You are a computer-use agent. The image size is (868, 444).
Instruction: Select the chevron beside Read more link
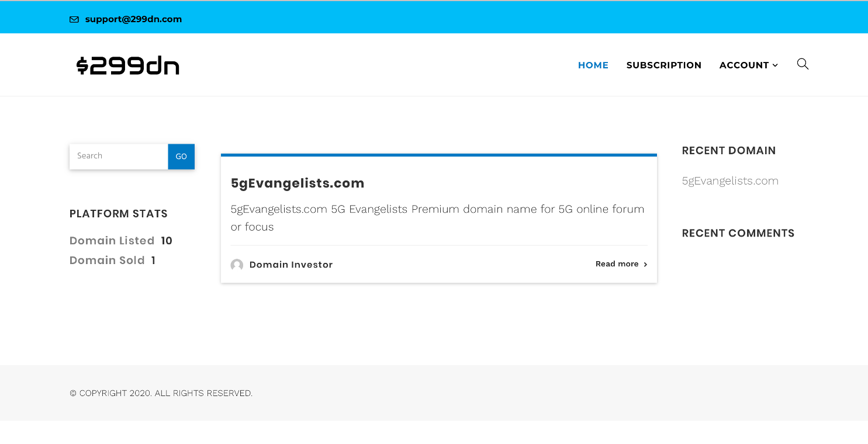tap(645, 264)
